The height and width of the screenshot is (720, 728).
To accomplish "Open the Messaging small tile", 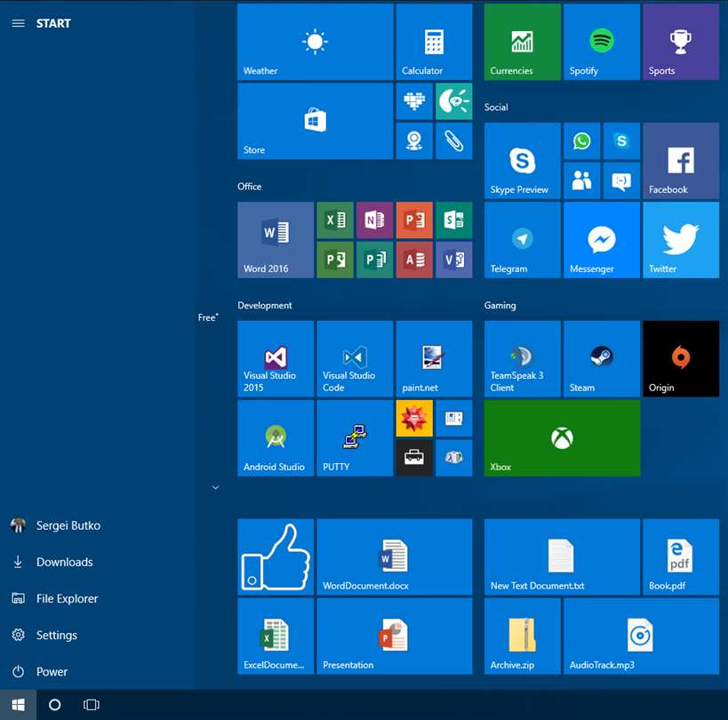I will pos(621,181).
